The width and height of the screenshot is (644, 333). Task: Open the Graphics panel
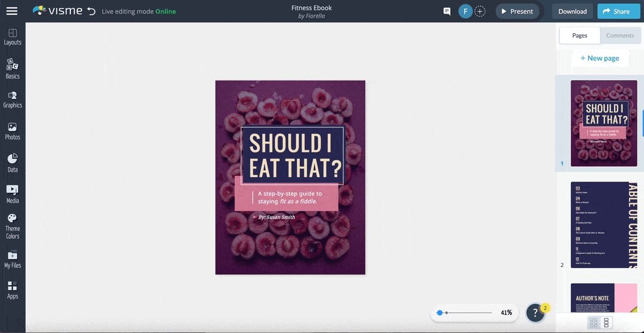pos(12,100)
